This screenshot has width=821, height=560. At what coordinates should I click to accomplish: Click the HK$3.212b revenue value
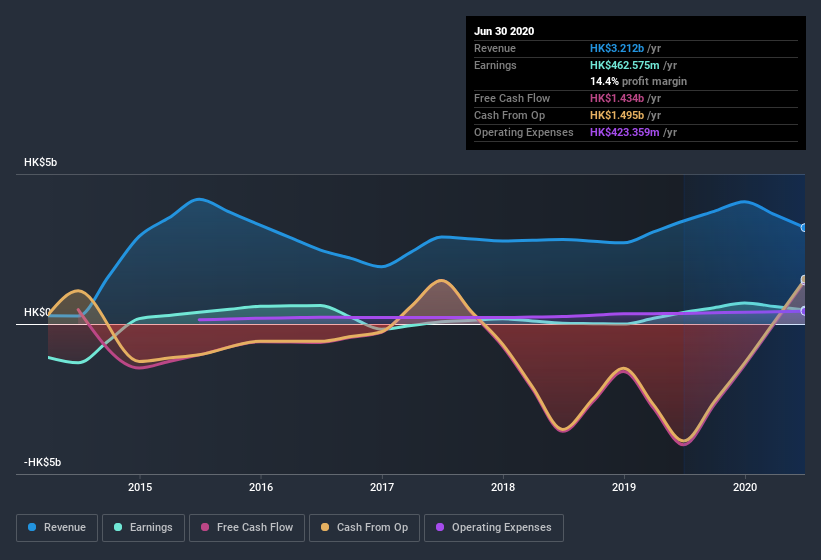[x=617, y=48]
